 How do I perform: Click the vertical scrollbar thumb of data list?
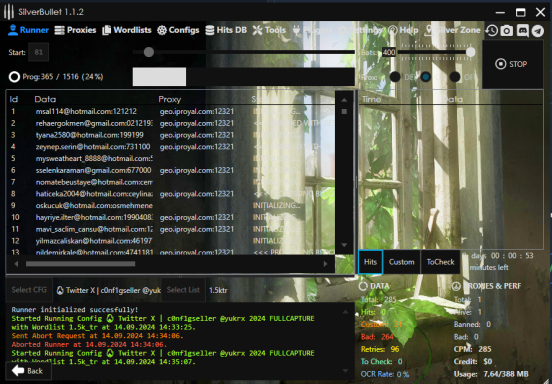coord(344,112)
